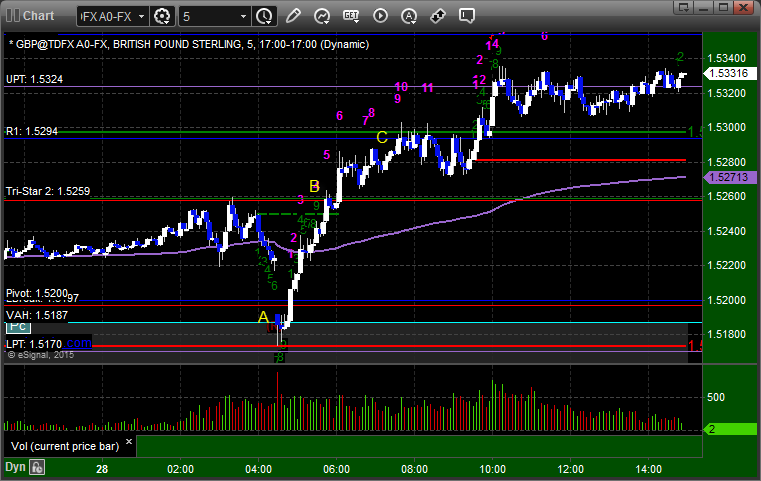Open the alerts circled-A menu icon
The height and width of the screenshot is (481, 761).
coord(409,16)
